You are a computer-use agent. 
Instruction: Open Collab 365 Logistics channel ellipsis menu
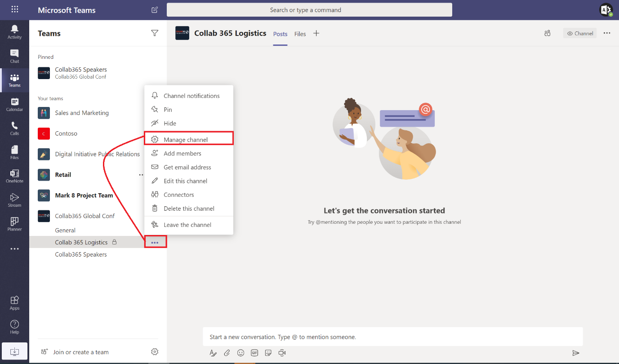[155, 243]
